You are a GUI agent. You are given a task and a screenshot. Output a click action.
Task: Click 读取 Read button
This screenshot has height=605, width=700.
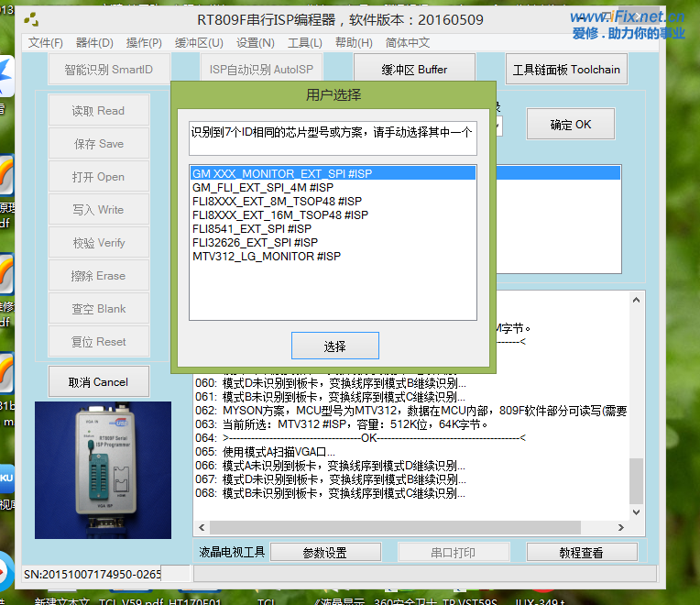(99, 110)
